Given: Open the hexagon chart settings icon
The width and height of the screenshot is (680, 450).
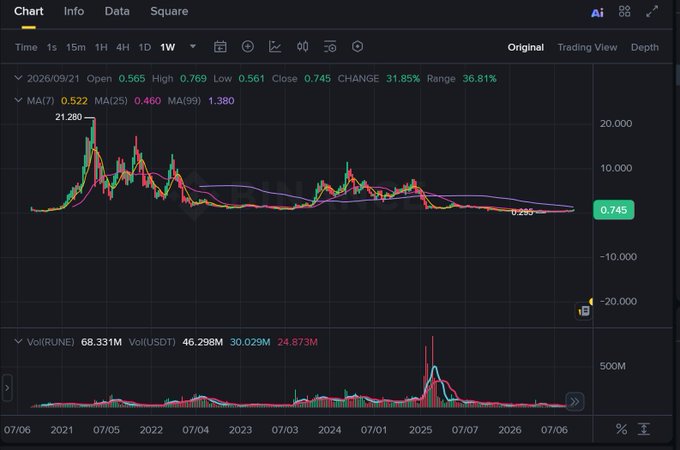Looking at the screenshot, I should 357,46.
